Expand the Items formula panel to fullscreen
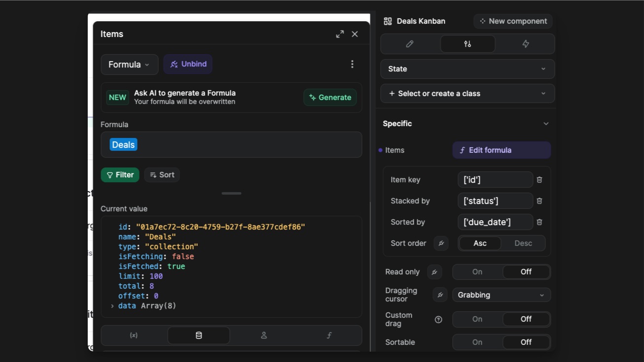The image size is (644, 362). point(340,34)
